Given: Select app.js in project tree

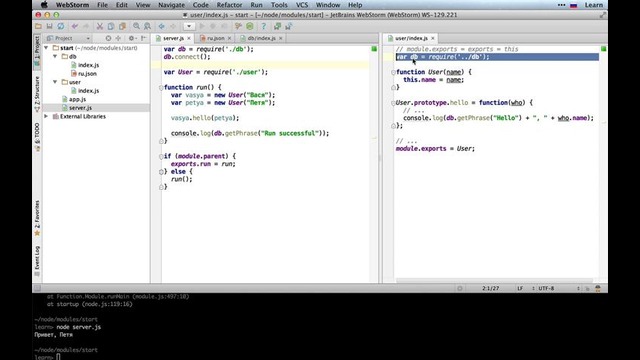Looking at the screenshot, I should coord(74,99).
